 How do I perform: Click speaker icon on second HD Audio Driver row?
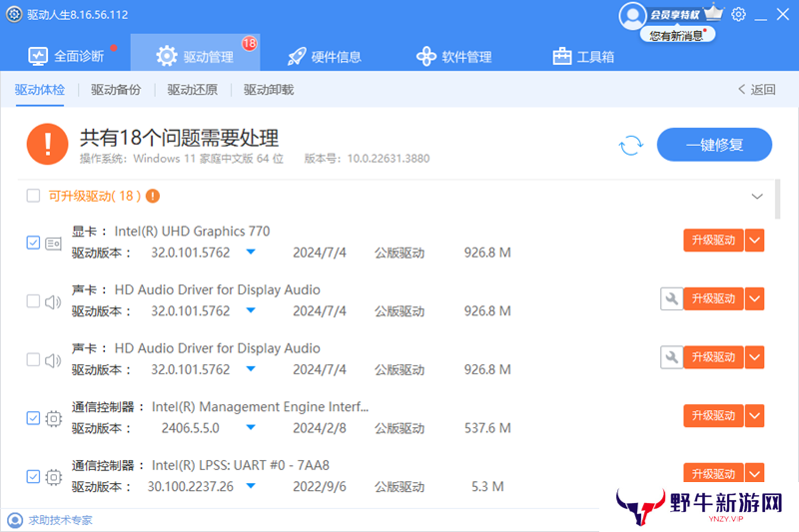click(53, 361)
